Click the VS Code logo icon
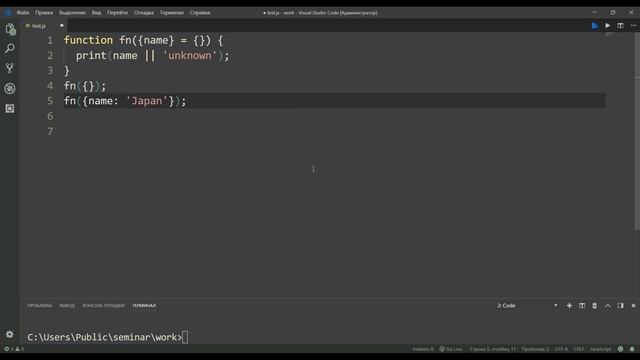The width and height of the screenshot is (640, 360). (x=7, y=13)
